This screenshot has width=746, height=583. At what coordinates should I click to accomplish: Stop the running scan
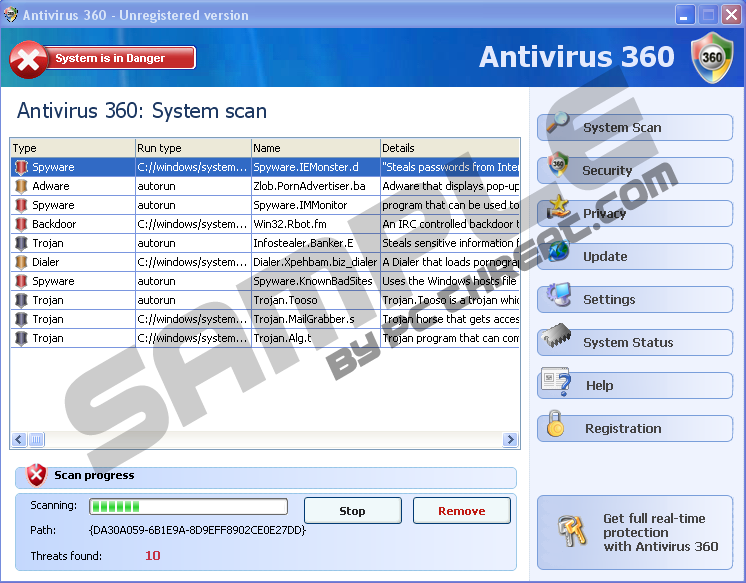click(x=353, y=511)
